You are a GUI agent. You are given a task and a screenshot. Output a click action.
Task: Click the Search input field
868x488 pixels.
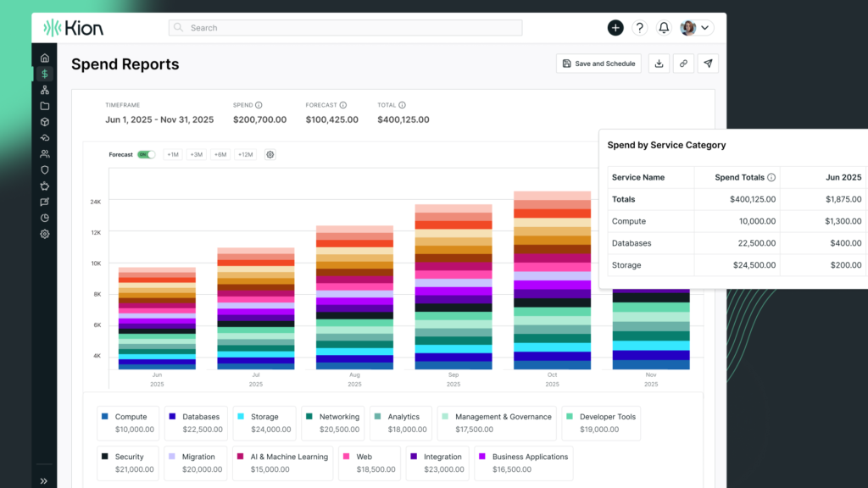tap(346, 28)
